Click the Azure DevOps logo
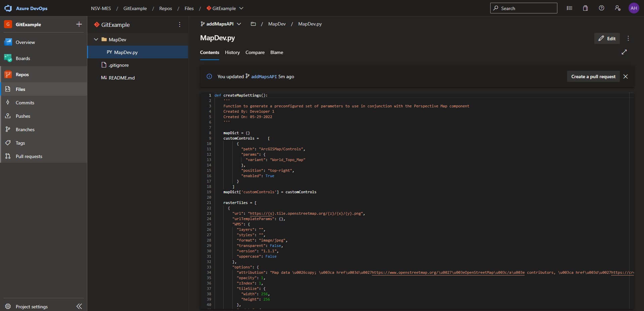The width and height of the screenshot is (644, 311). tap(8, 8)
